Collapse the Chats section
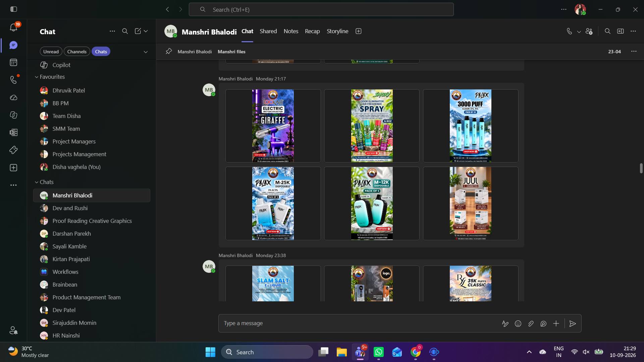The image size is (644, 362). [37, 182]
